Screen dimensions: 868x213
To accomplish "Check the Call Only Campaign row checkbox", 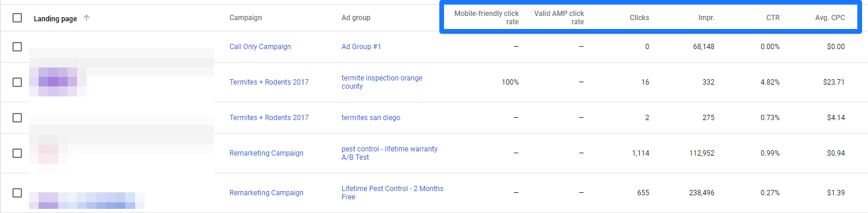I will [x=17, y=47].
